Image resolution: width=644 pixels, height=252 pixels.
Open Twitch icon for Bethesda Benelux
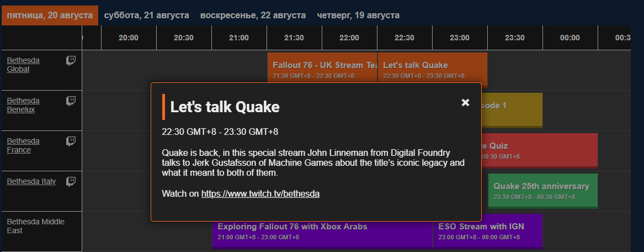[x=71, y=102]
